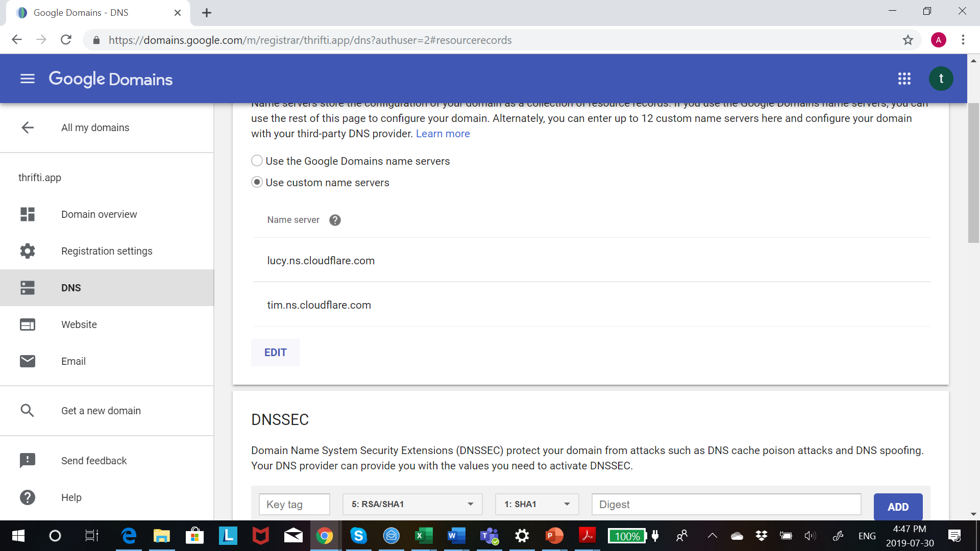This screenshot has width=980, height=551.
Task: Show hidden system tray icons
Action: tap(713, 536)
